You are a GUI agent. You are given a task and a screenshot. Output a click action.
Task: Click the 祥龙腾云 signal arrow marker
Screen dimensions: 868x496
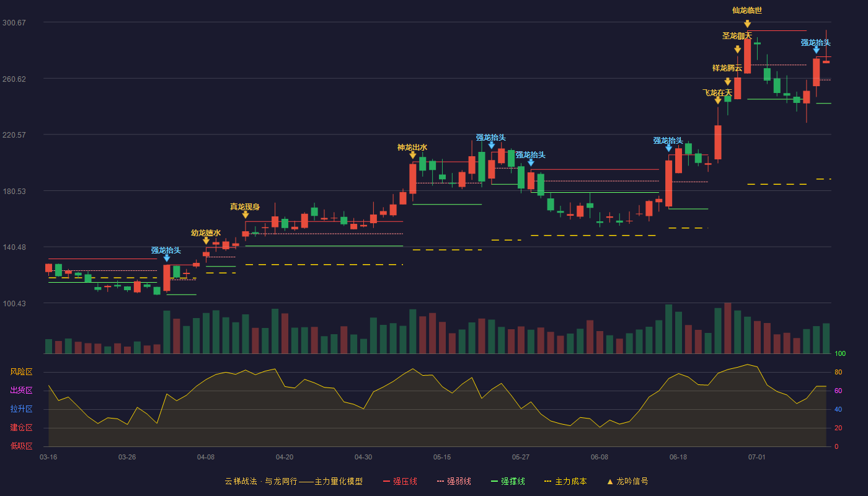click(x=727, y=81)
